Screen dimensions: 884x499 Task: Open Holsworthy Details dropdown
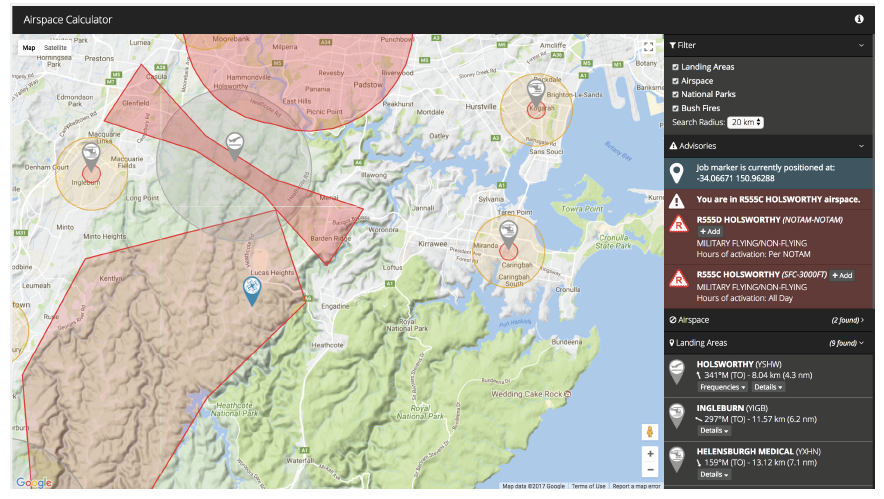(x=768, y=387)
